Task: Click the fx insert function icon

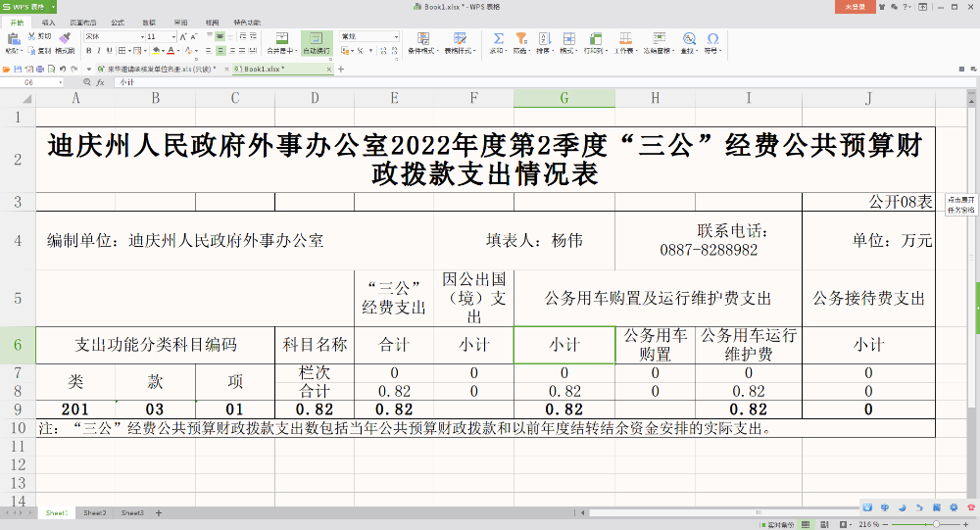Action: (x=101, y=82)
